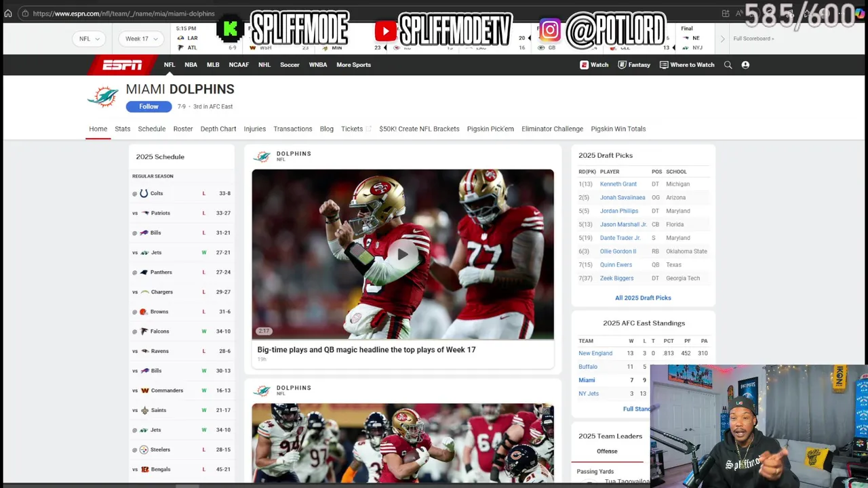Click the scoreboard next arrow
The width and height of the screenshot is (868, 488).
tap(722, 39)
